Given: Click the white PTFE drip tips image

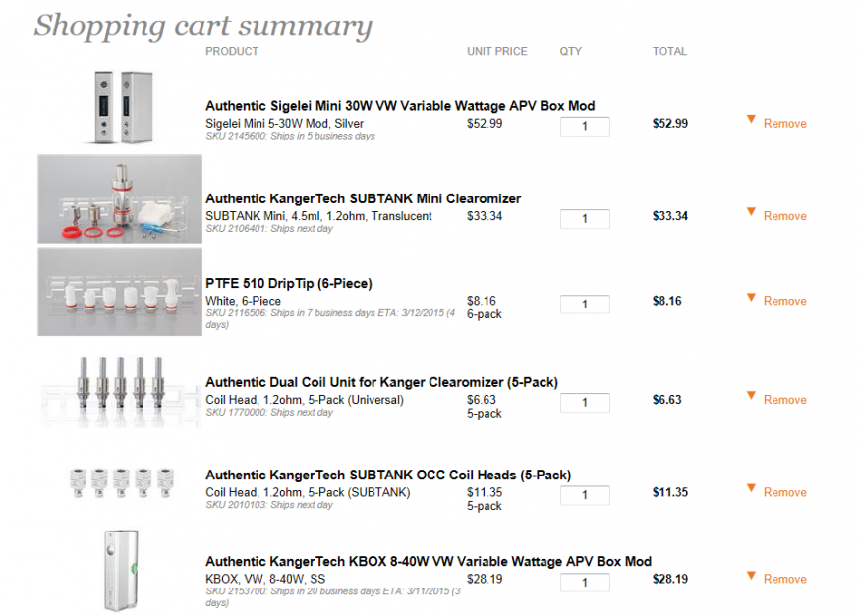Looking at the screenshot, I should click(x=120, y=292).
